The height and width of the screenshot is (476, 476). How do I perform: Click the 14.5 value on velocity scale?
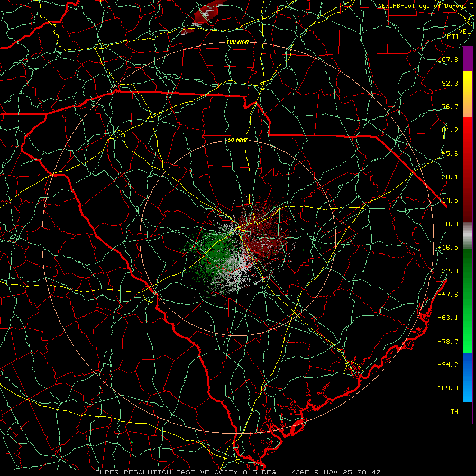coord(450,200)
